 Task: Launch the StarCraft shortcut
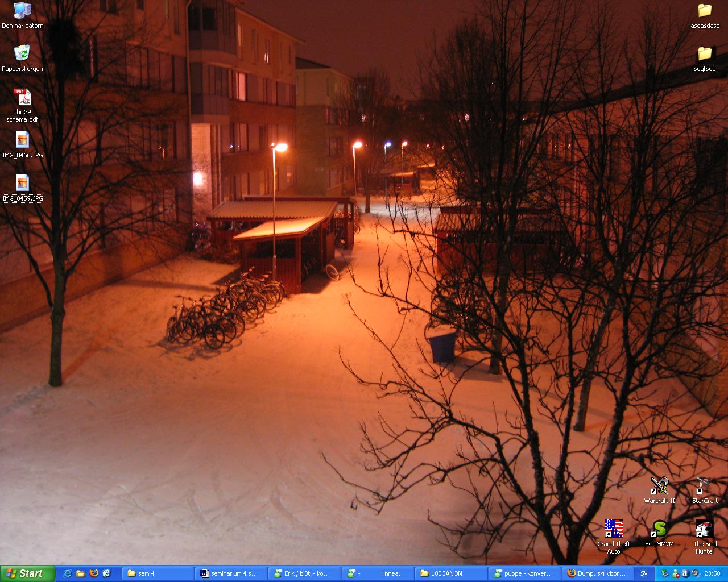(705, 486)
